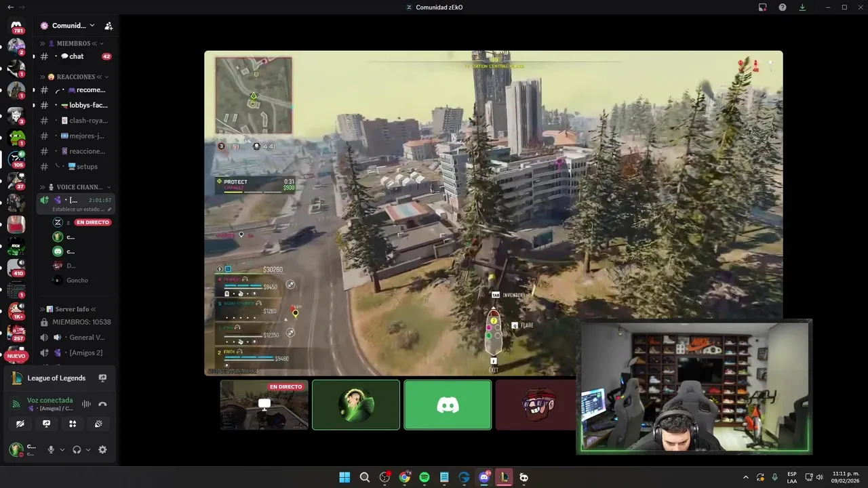Open the soundboard icon in voice panel

pos(98,424)
